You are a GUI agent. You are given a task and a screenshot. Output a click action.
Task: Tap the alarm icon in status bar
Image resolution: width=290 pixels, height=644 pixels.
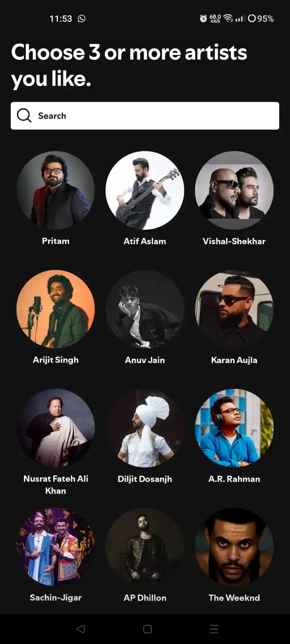pyautogui.click(x=203, y=19)
